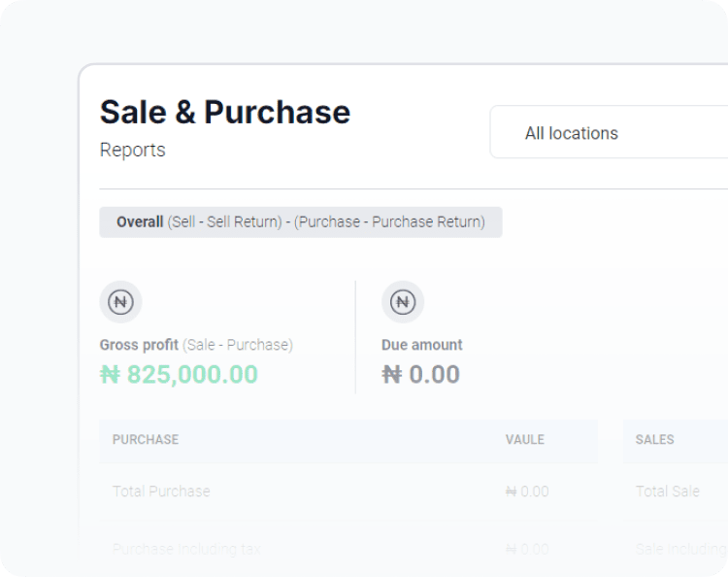Click the SALES column header
Image resolution: width=728 pixels, height=577 pixels.
(654, 440)
